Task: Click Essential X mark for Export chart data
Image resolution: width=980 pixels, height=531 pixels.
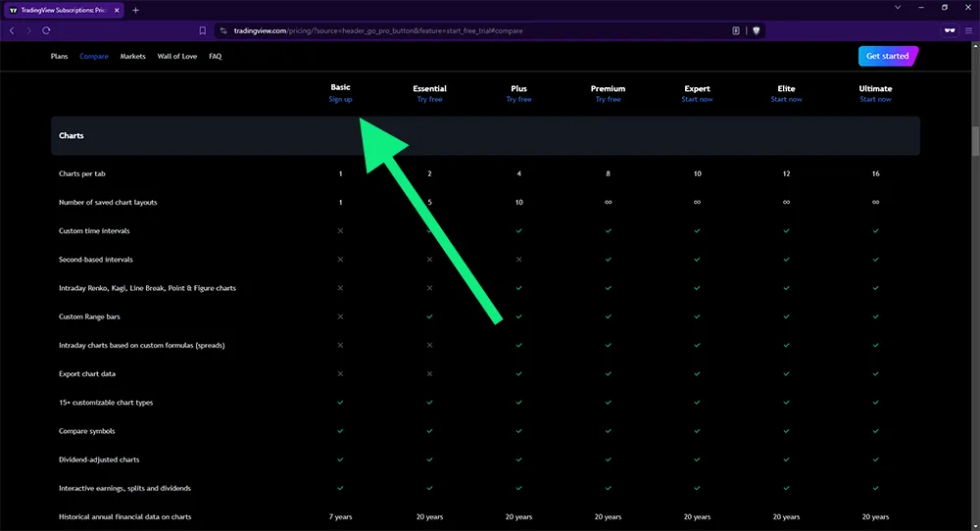Action: (430, 374)
